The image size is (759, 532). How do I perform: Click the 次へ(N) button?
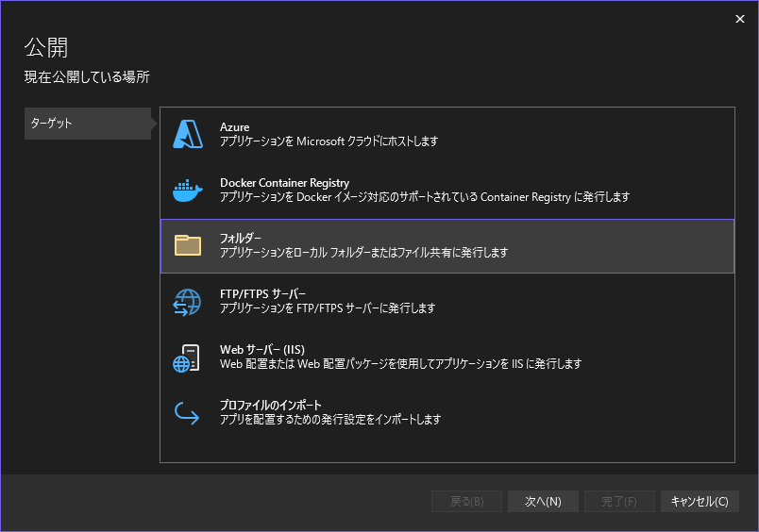click(x=543, y=502)
